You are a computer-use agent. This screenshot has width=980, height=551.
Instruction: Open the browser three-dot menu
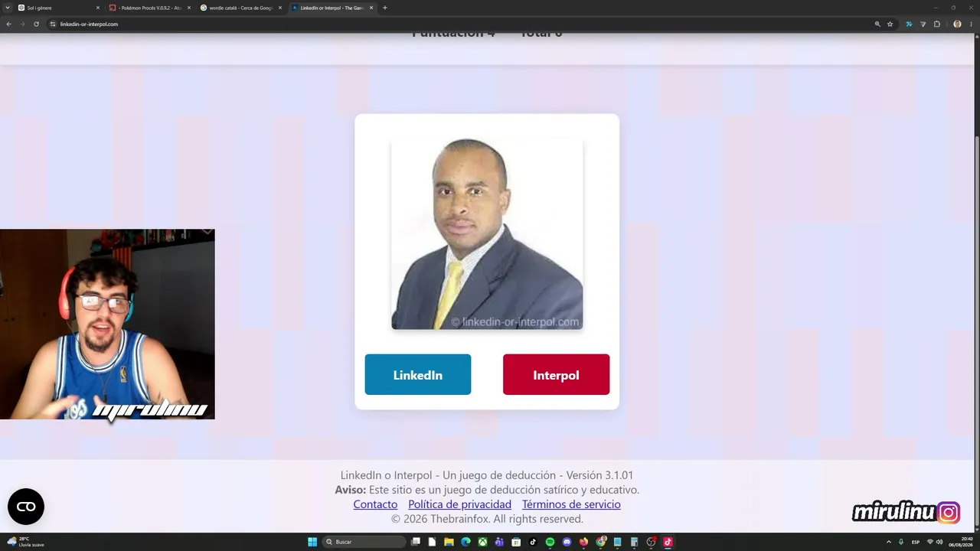[x=972, y=24]
